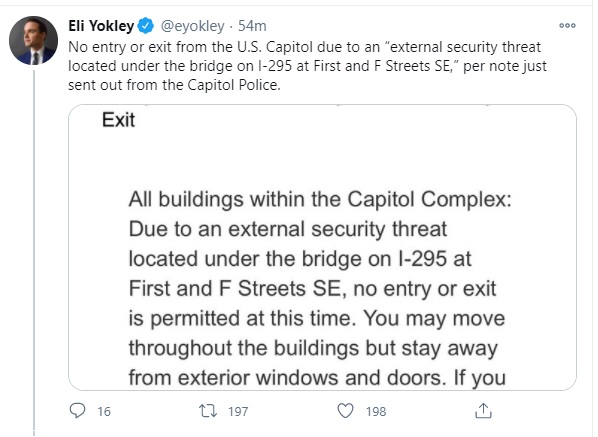Click the blue verified badge icon

point(146,26)
